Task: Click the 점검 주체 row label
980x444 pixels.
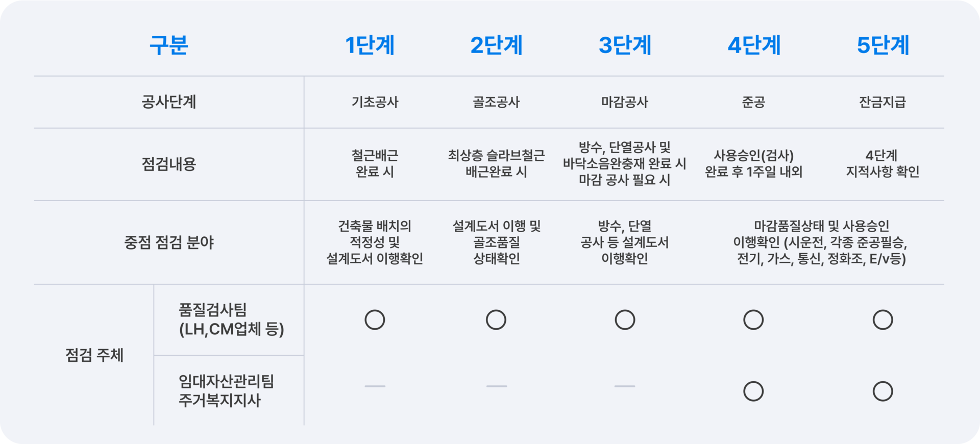Action: (94, 355)
